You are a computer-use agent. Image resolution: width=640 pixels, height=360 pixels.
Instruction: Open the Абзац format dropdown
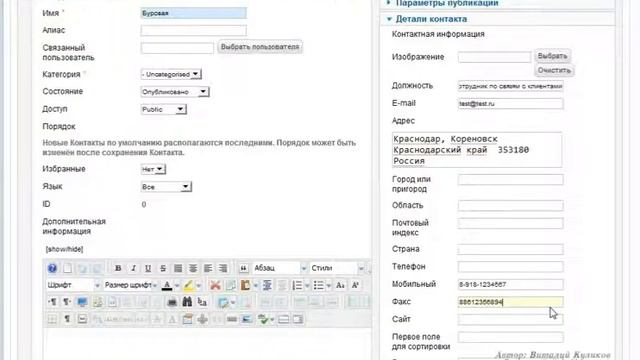click(x=280, y=268)
